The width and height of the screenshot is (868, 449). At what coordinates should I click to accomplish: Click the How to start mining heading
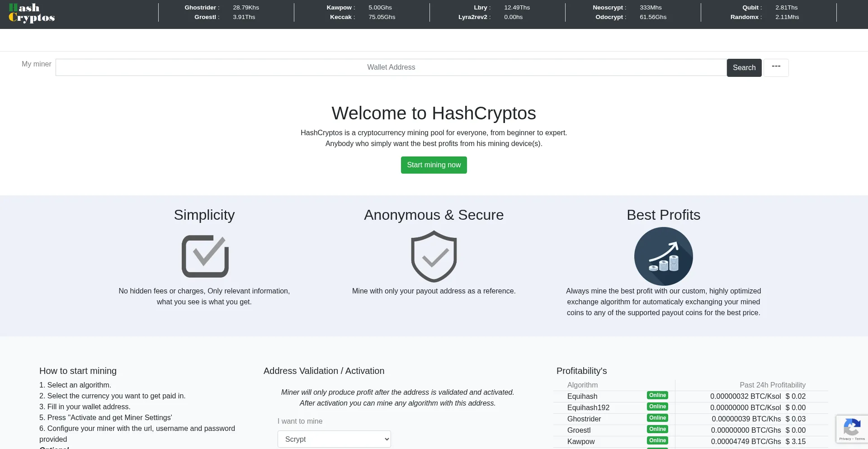pyautogui.click(x=78, y=371)
